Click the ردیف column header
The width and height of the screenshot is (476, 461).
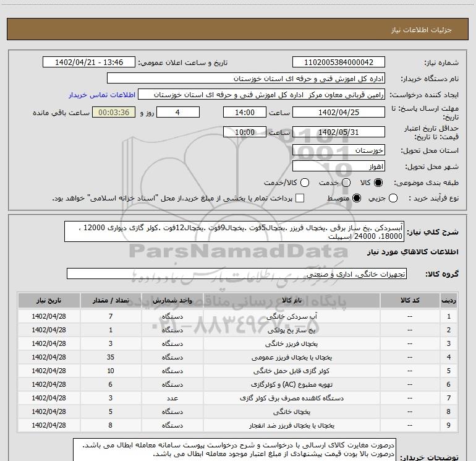coord(448,300)
